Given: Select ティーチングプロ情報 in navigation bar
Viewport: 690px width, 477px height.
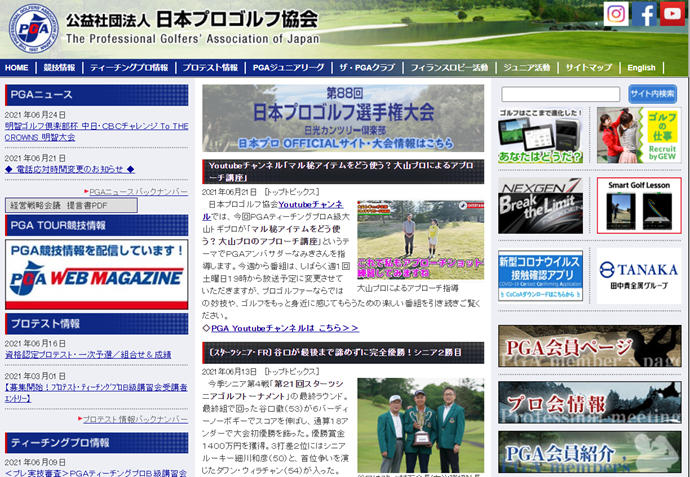Looking at the screenshot, I should click(129, 68).
